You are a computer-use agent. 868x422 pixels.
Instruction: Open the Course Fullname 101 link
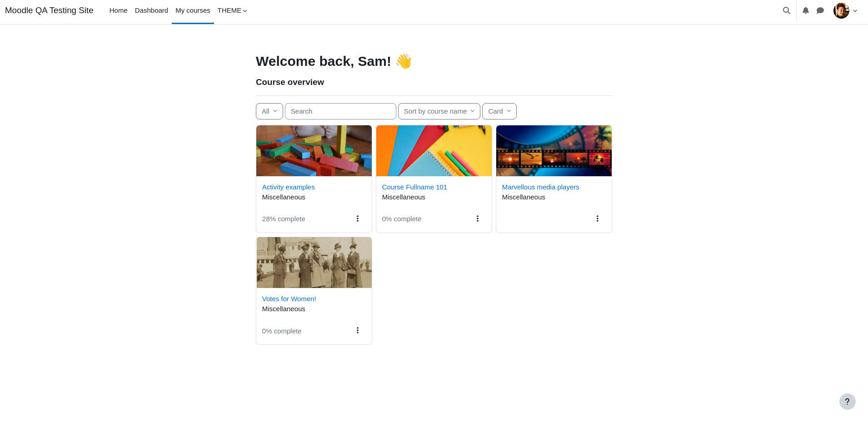click(x=414, y=187)
